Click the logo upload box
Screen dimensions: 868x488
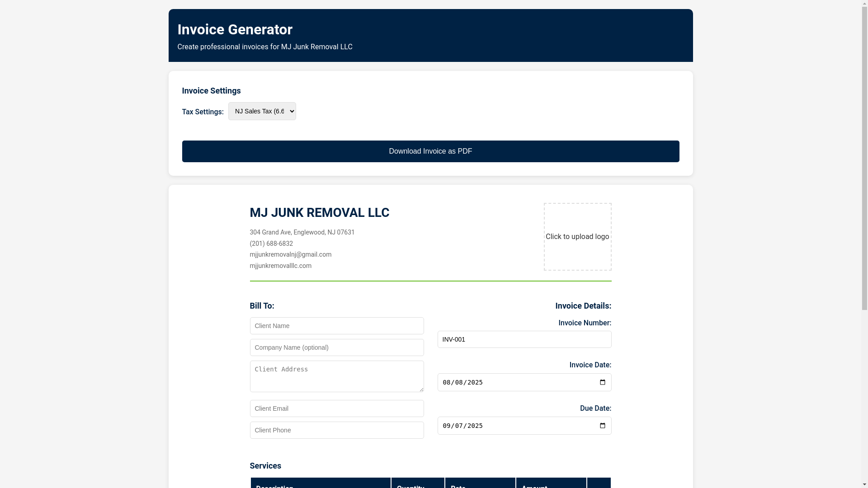(577, 237)
